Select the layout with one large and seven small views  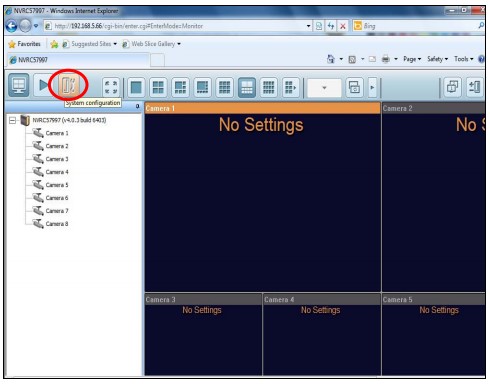(202, 87)
